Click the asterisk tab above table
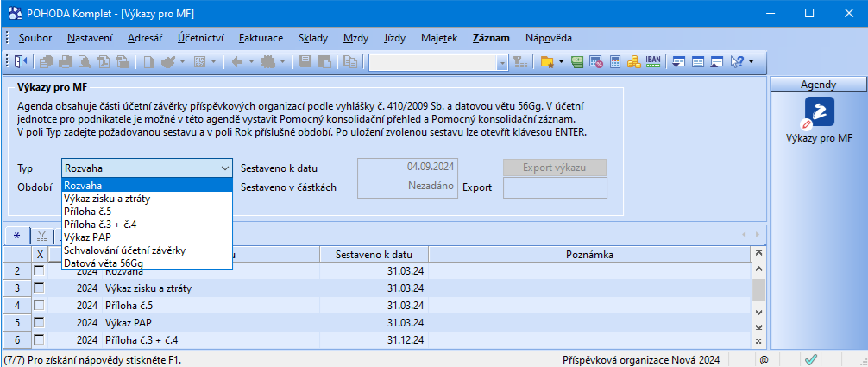868x367 pixels. [16, 236]
